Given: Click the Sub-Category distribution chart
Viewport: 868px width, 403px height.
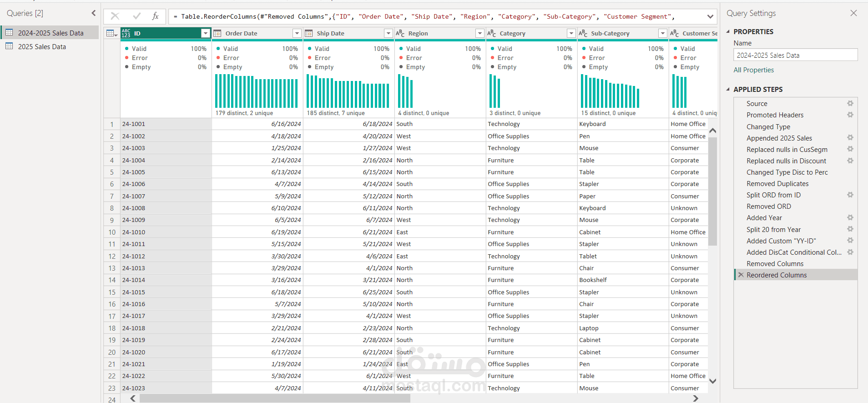Looking at the screenshot, I should tap(610, 91).
